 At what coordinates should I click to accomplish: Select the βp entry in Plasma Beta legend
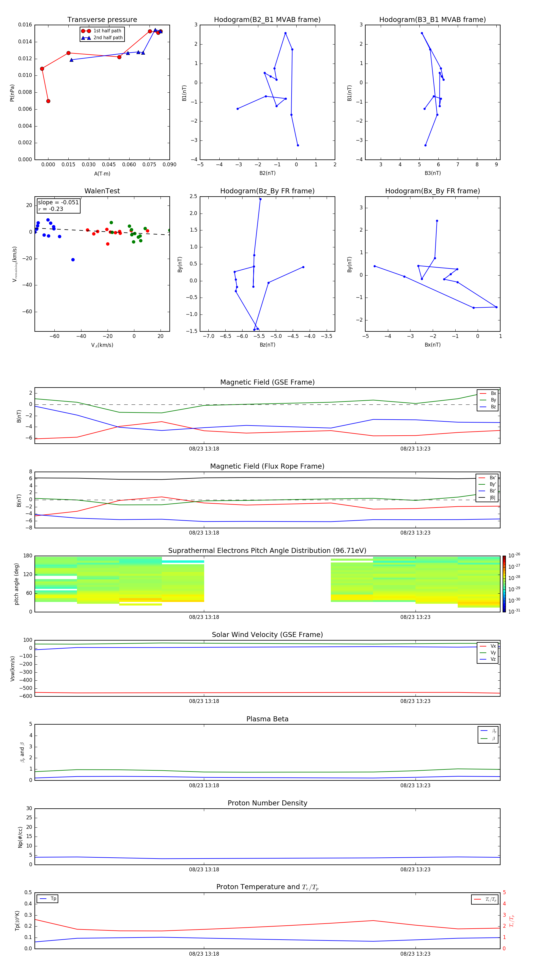pyautogui.click(x=488, y=731)
